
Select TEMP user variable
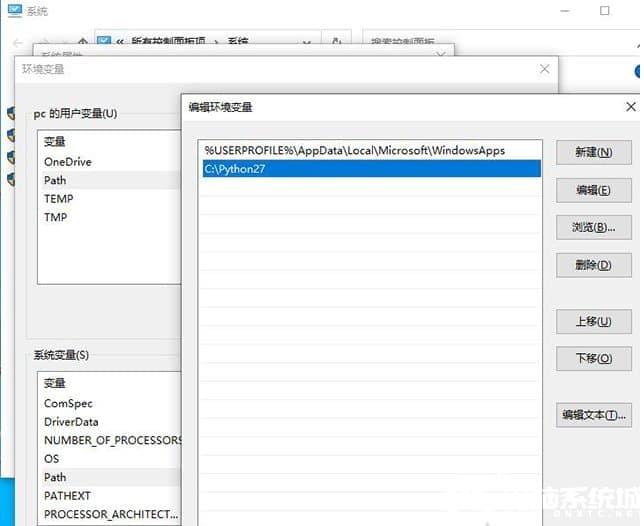[111, 199]
